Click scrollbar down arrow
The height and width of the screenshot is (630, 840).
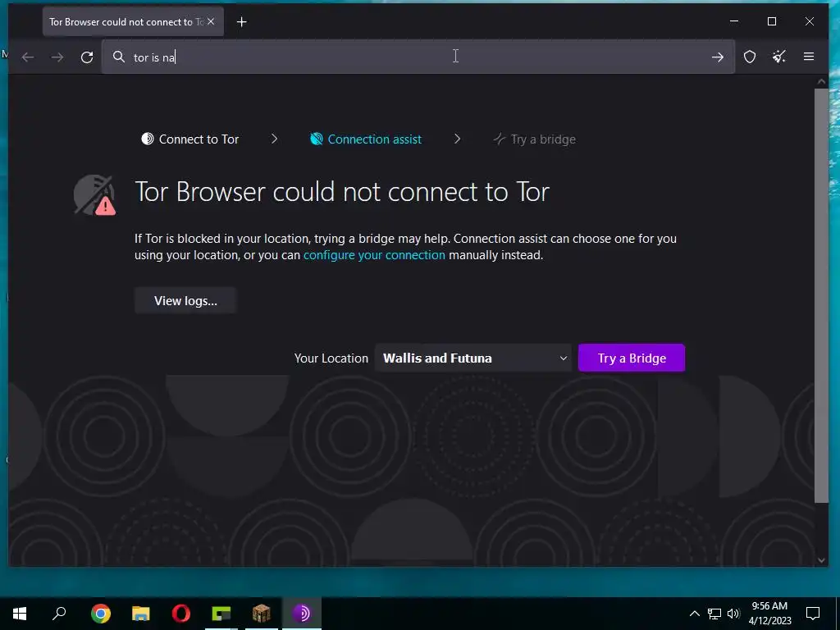[821, 560]
